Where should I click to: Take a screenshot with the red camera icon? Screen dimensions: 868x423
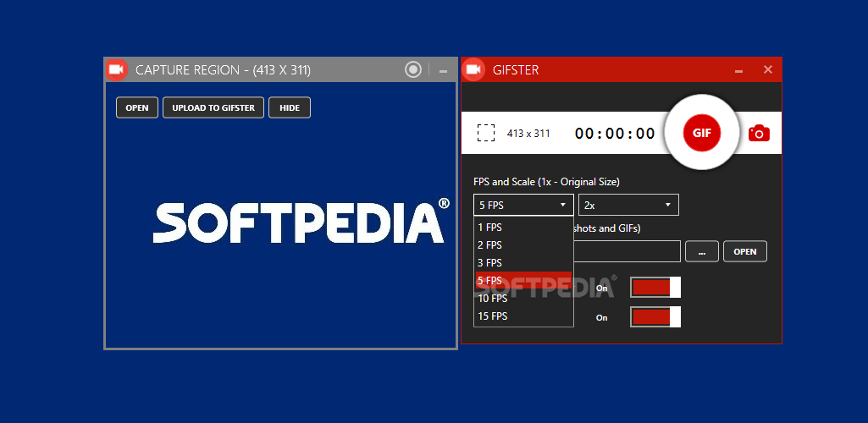759,134
